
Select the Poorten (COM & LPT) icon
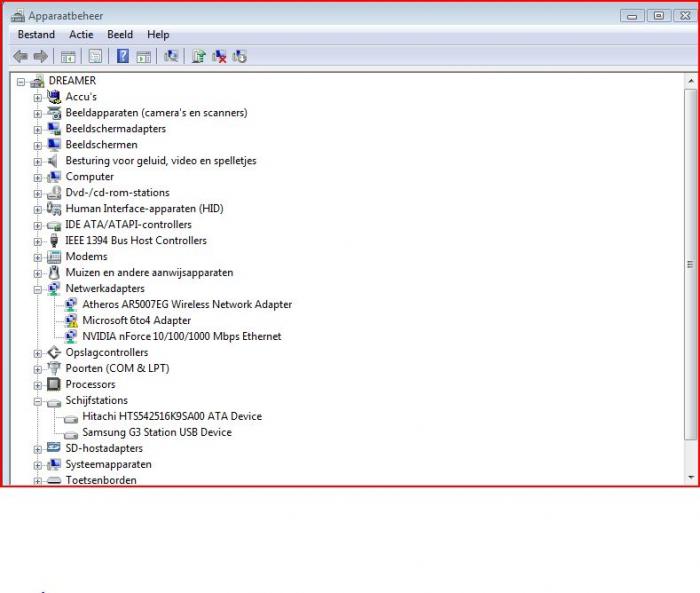[x=54, y=368]
